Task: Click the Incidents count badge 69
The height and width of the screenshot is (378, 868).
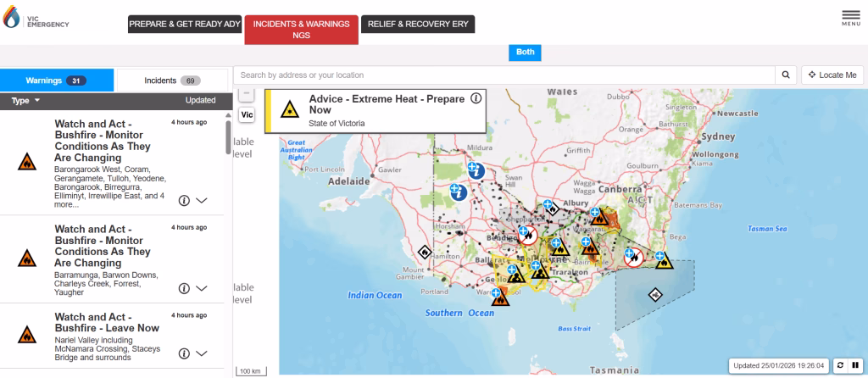Action: pyautogui.click(x=191, y=81)
